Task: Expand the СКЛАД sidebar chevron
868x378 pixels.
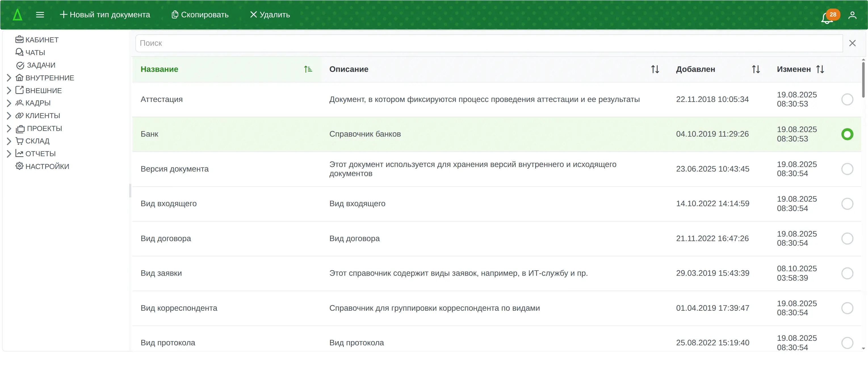Action: [x=9, y=141]
